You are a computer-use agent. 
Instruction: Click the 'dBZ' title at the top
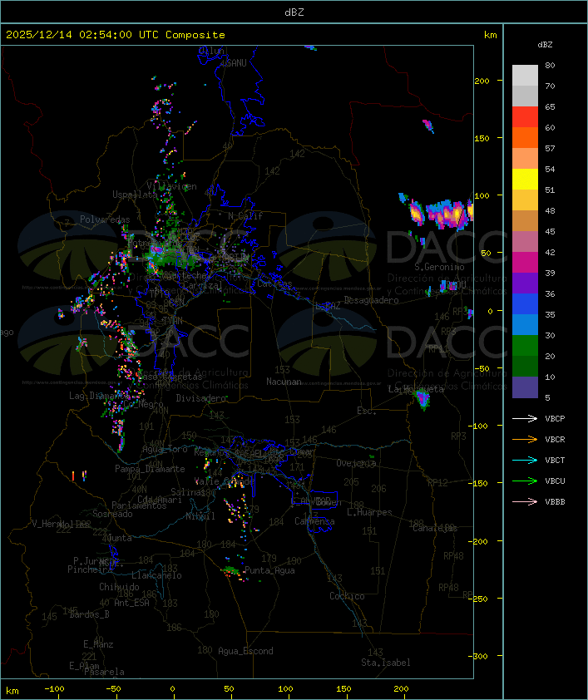[294, 12]
